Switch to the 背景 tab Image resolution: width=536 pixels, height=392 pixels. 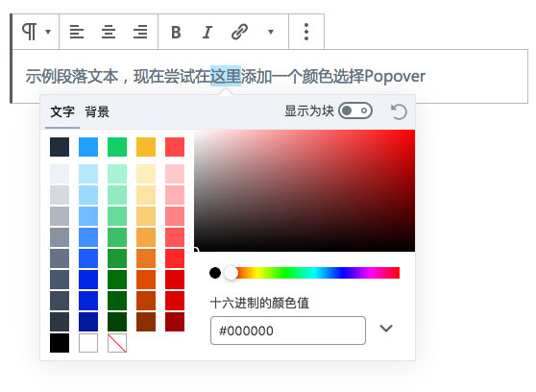click(x=97, y=111)
